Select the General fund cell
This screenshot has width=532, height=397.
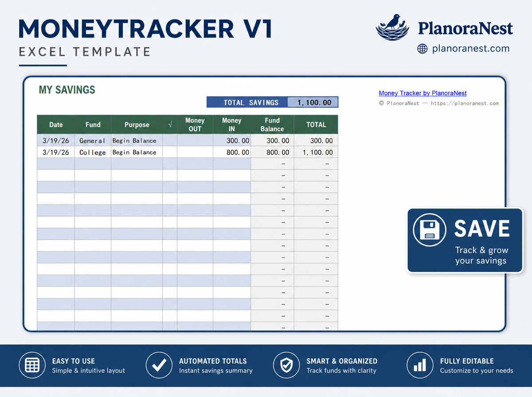pyautogui.click(x=93, y=140)
